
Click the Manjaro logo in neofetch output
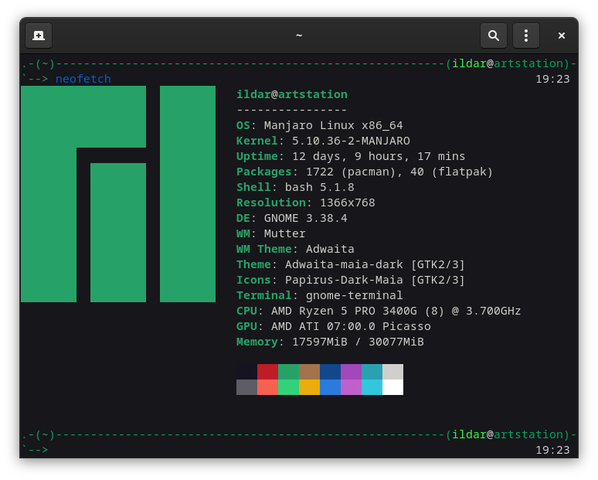coord(118,194)
